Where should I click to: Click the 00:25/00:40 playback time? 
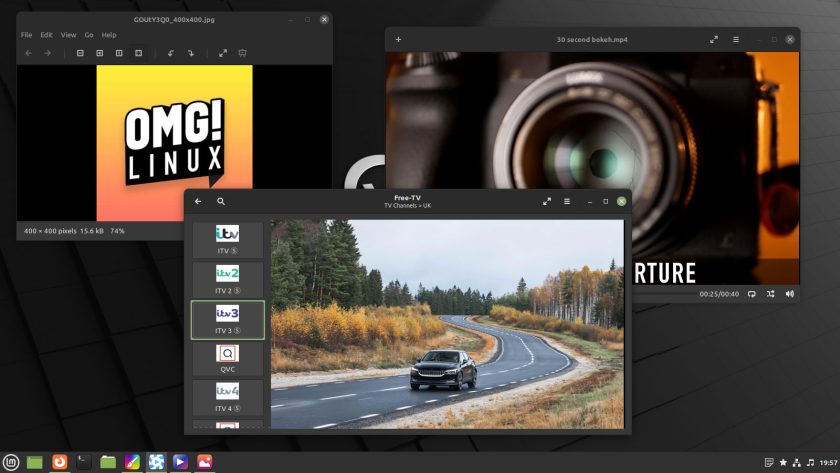pos(719,294)
